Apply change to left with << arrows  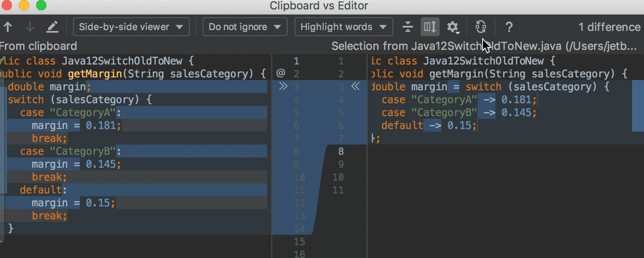point(355,86)
